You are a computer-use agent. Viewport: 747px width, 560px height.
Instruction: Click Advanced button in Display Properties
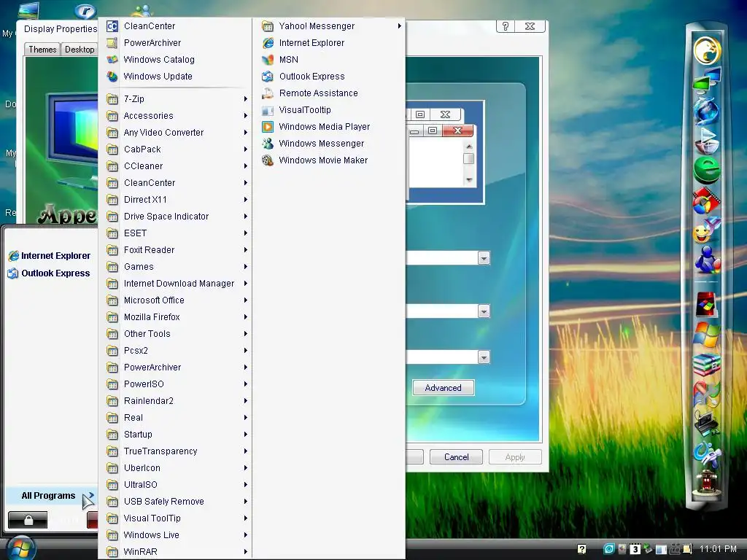(443, 388)
